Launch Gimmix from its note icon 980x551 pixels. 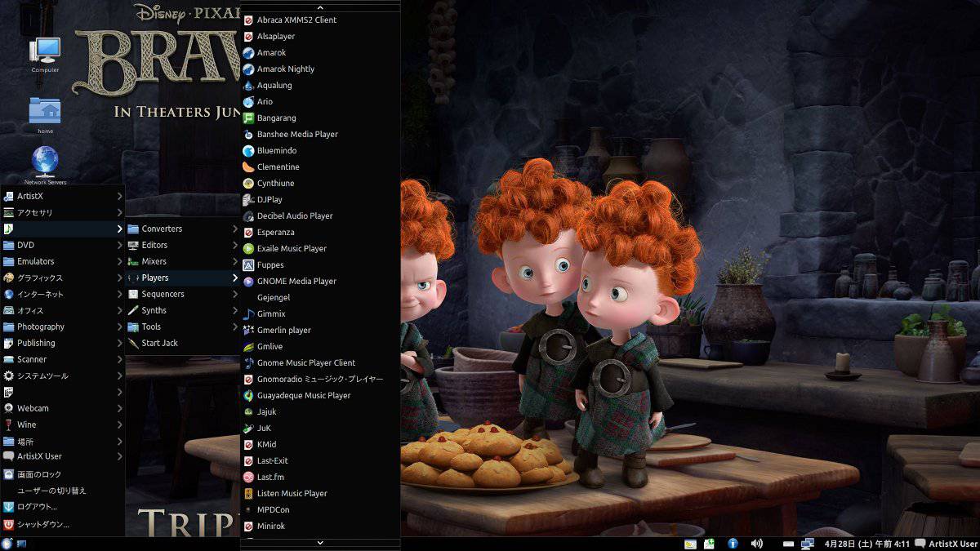pyautogui.click(x=249, y=313)
